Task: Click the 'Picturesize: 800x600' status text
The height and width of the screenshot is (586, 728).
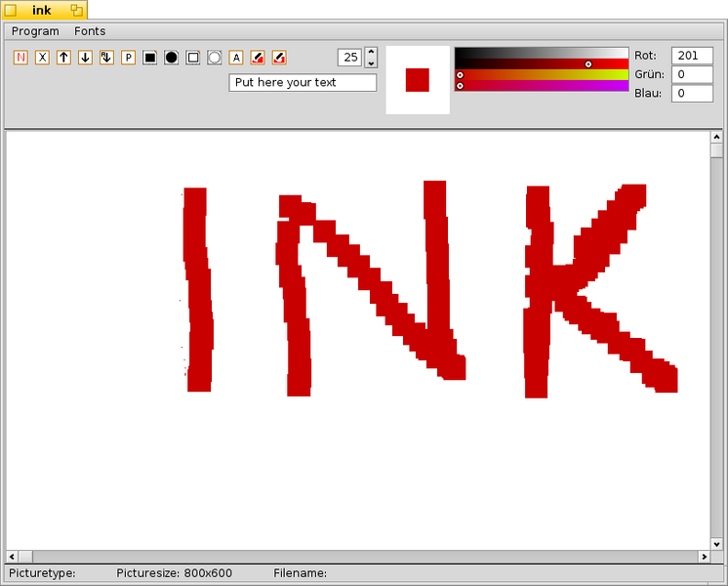Action: (x=174, y=573)
